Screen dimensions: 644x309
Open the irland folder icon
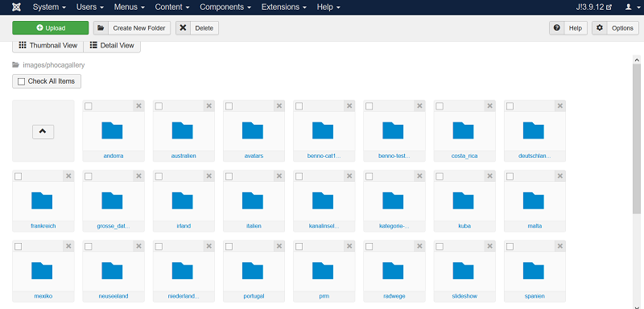pos(183,200)
